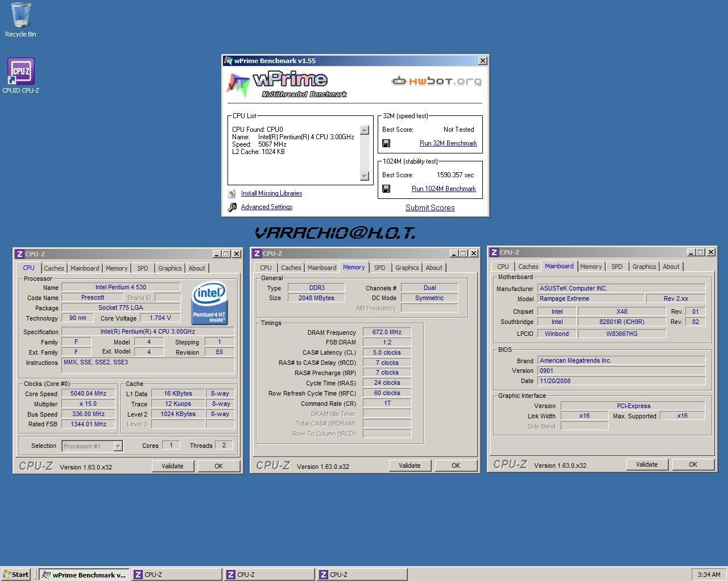Open Caches tab in CPU window
728x582 pixels.
click(54, 268)
